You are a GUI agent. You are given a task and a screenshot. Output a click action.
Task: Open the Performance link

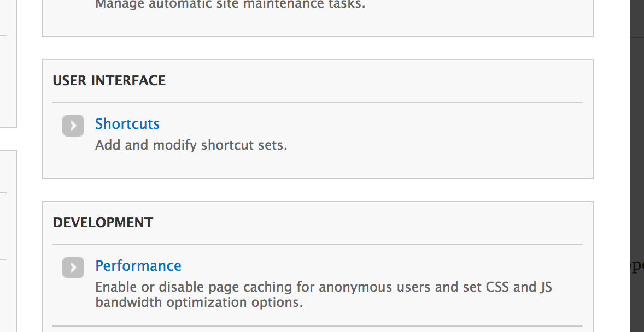138,266
